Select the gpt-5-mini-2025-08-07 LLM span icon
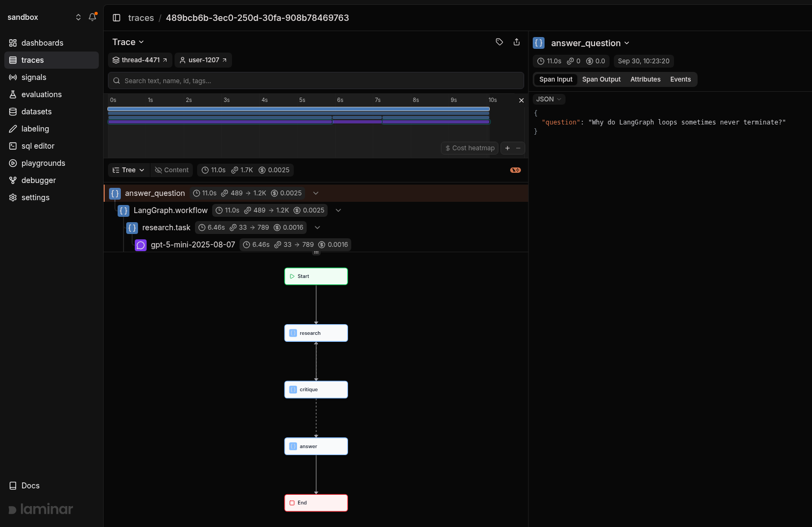The width and height of the screenshot is (812, 527). pos(141,245)
